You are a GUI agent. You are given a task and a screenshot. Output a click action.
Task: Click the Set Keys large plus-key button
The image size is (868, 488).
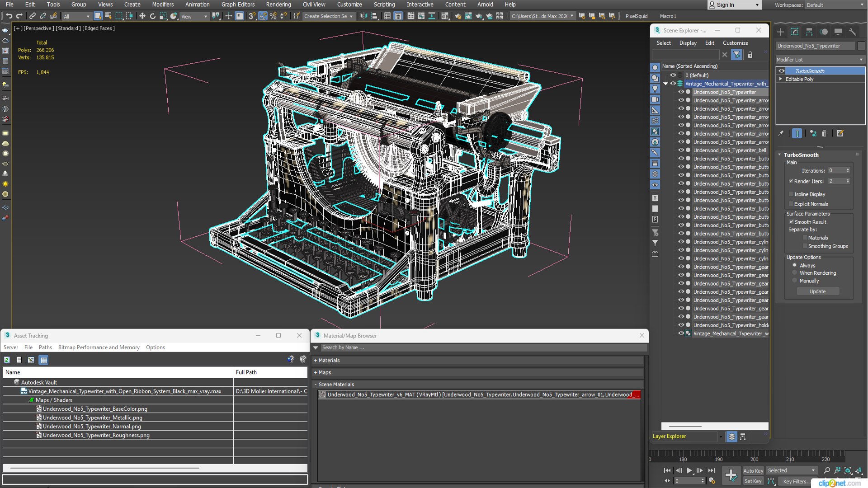[x=731, y=475]
